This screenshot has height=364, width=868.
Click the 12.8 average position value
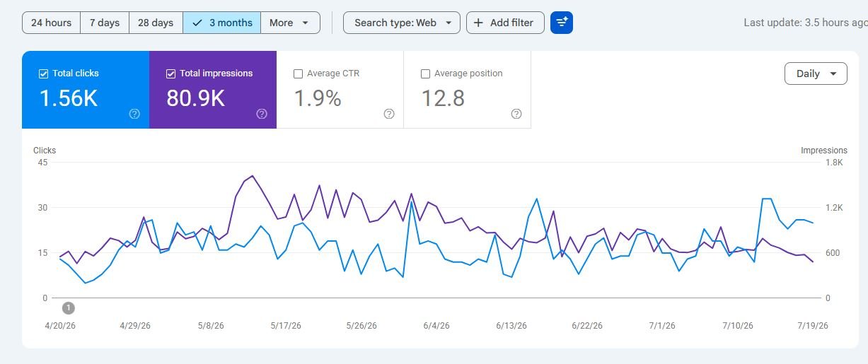click(443, 98)
